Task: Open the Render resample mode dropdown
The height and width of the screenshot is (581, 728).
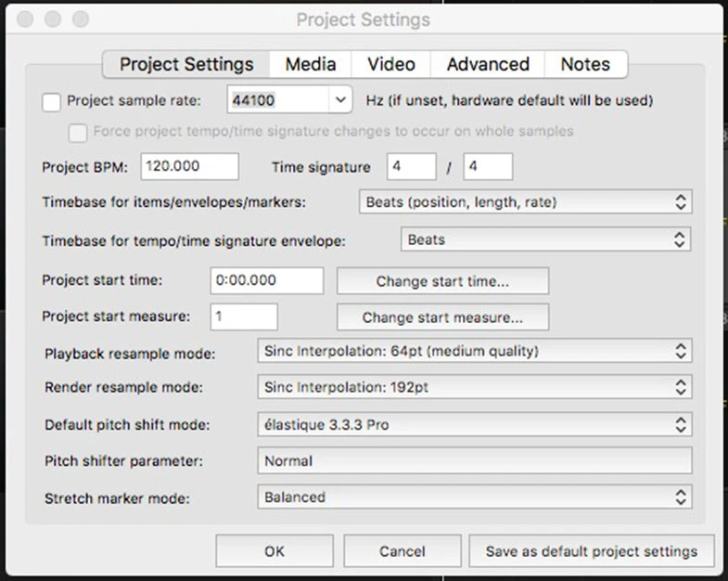Action: click(474, 387)
